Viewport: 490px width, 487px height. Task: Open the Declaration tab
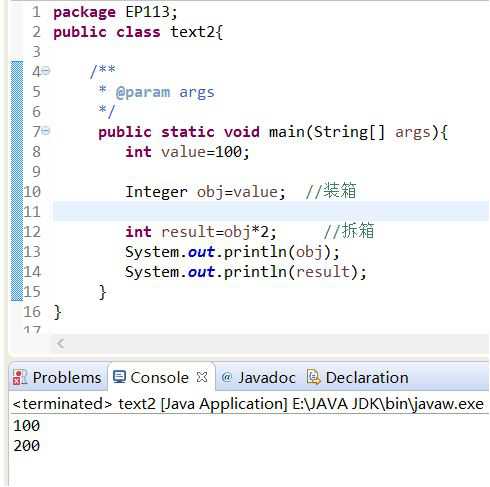pos(357,378)
